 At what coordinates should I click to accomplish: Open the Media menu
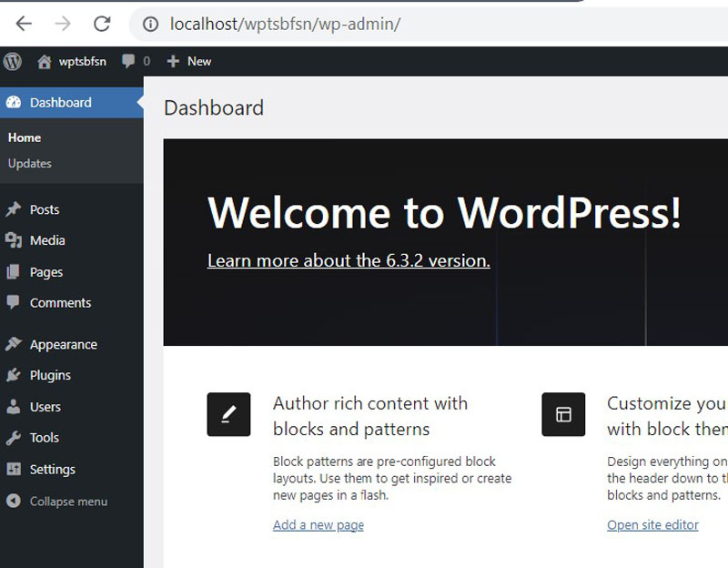47,240
